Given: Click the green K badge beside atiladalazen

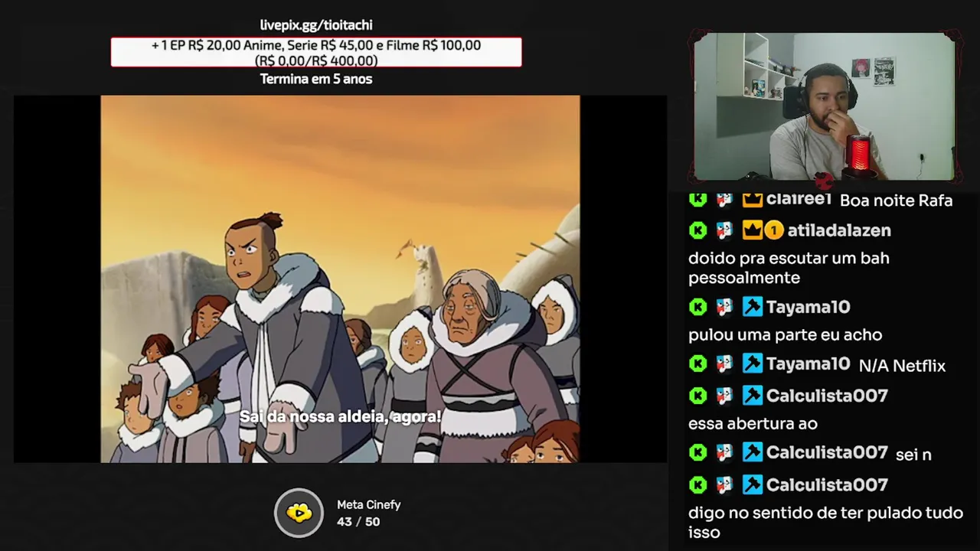Looking at the screenshot, I should coord(697,230).
